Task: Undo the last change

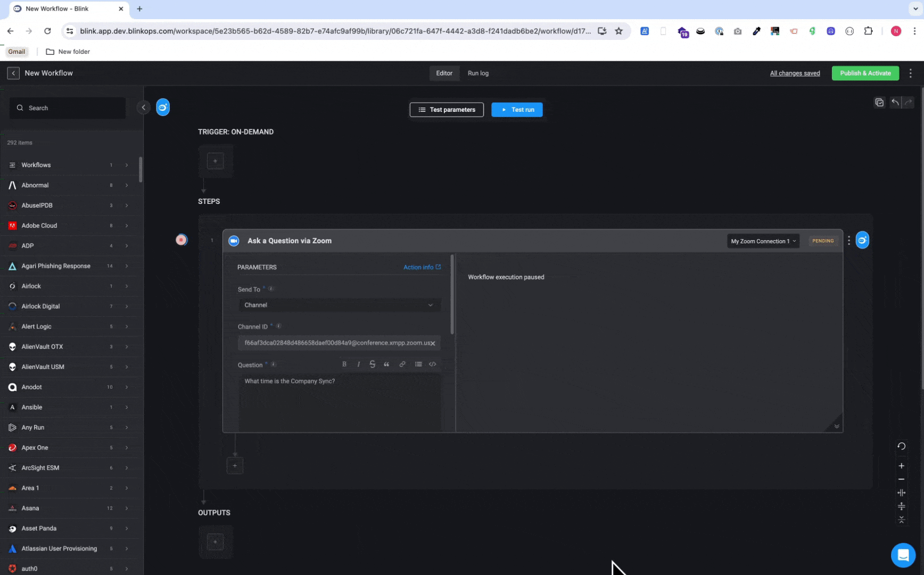Action: (895, 102)
